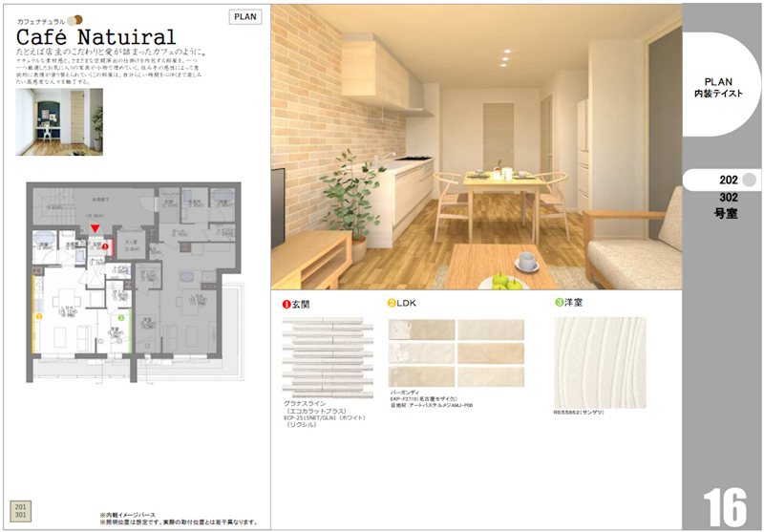The image size is (764, 532).
Task: Click the red circle marker on floor plan
Action: click(107, 247)
